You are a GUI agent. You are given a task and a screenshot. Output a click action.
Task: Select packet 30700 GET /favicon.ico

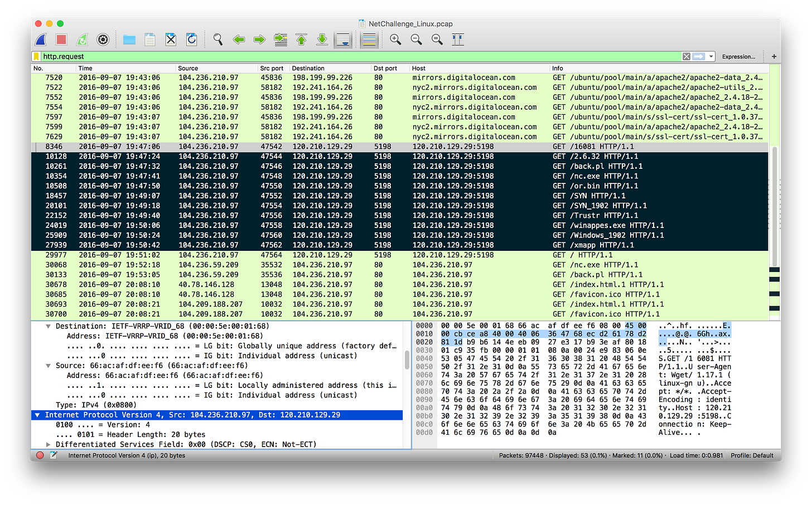pyautogui.click(x=400, y=314)
